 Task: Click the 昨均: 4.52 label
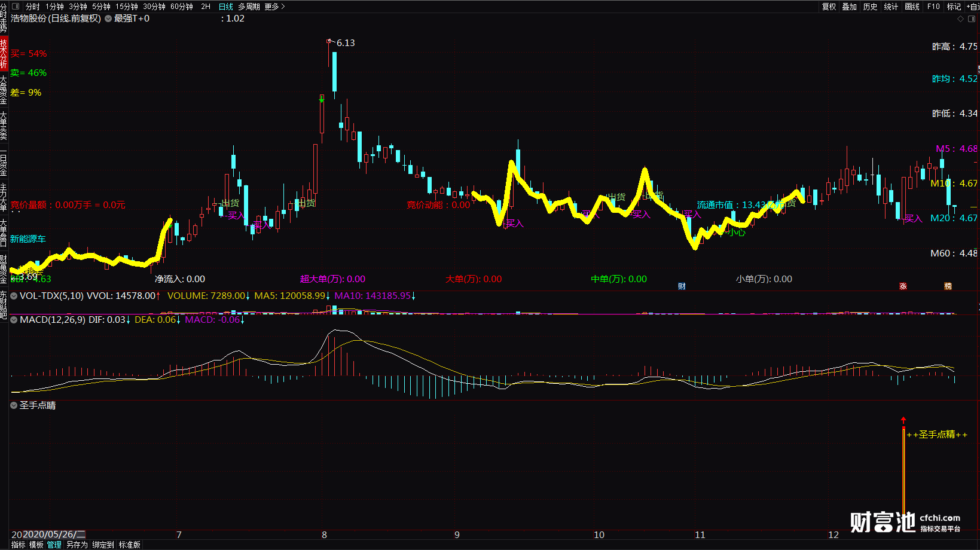click(x=955, y=79)
